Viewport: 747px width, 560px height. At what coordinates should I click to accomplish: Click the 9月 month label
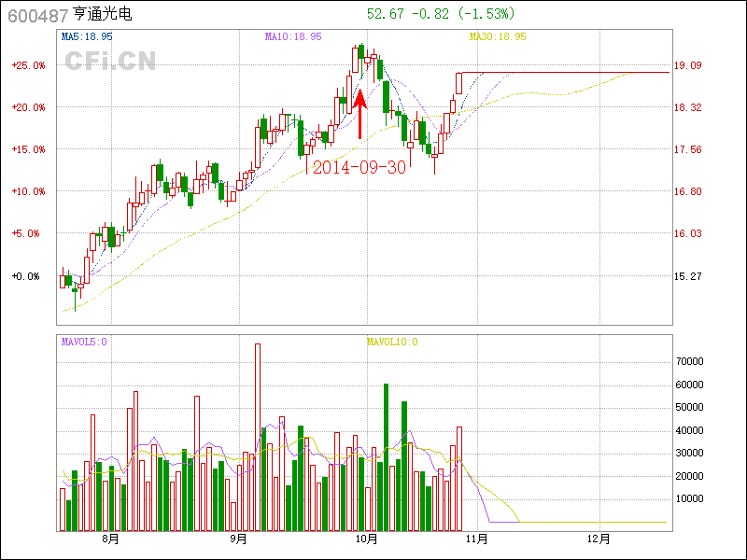click(x=238, y=539)
